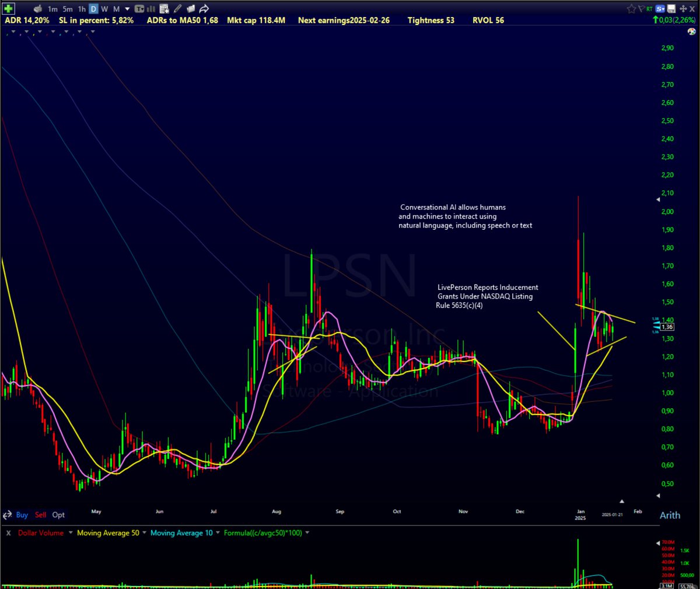Click the Next earnings2025-02-26 readout
The image size is (700, 589).
(344, 20)
